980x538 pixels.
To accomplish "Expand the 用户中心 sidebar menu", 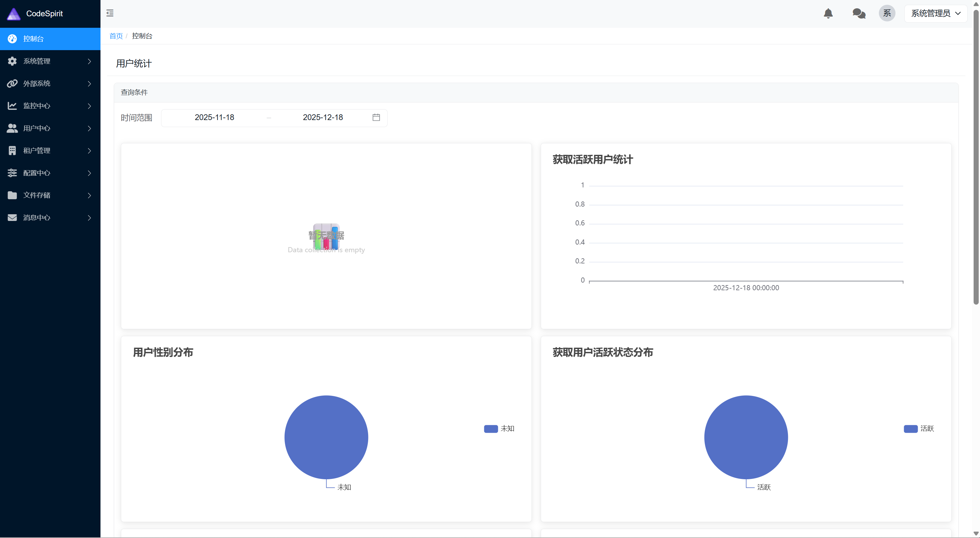I will click(x=50, y=128).
